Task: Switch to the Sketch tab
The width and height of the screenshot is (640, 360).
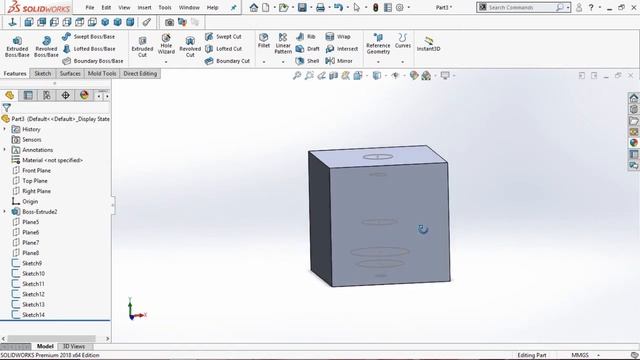Action: (x=42, y=73)
